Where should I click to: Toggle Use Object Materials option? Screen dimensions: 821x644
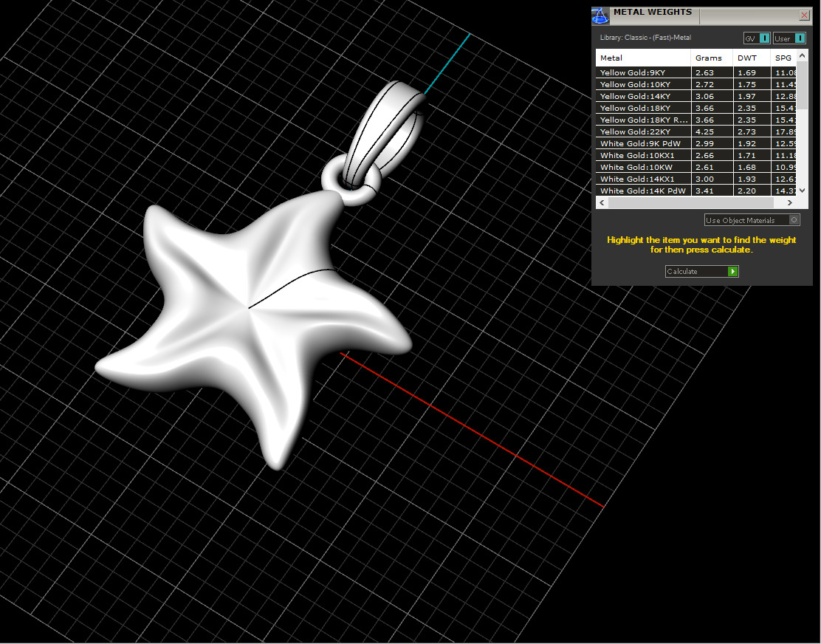pyautogui.click(x=752, y=220)
